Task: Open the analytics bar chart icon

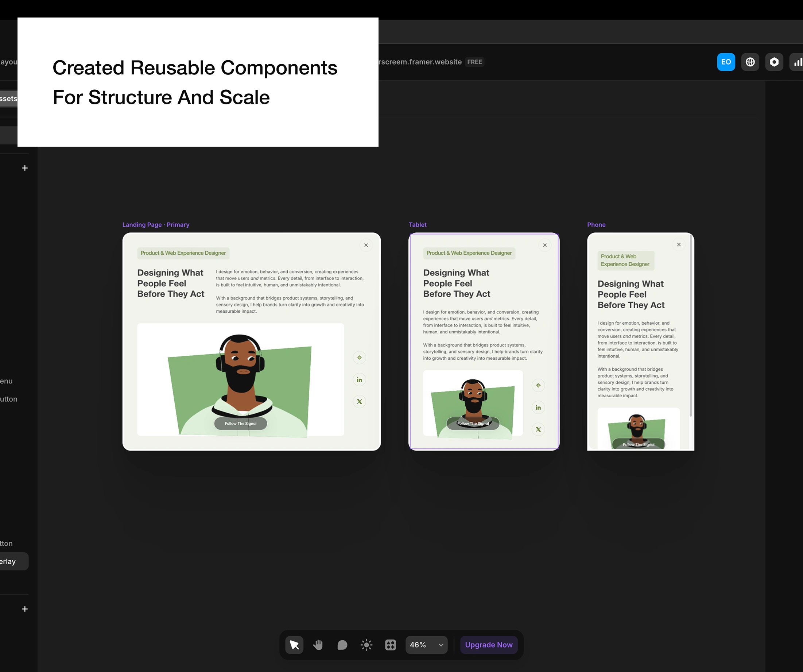Action: pos(797,62)
